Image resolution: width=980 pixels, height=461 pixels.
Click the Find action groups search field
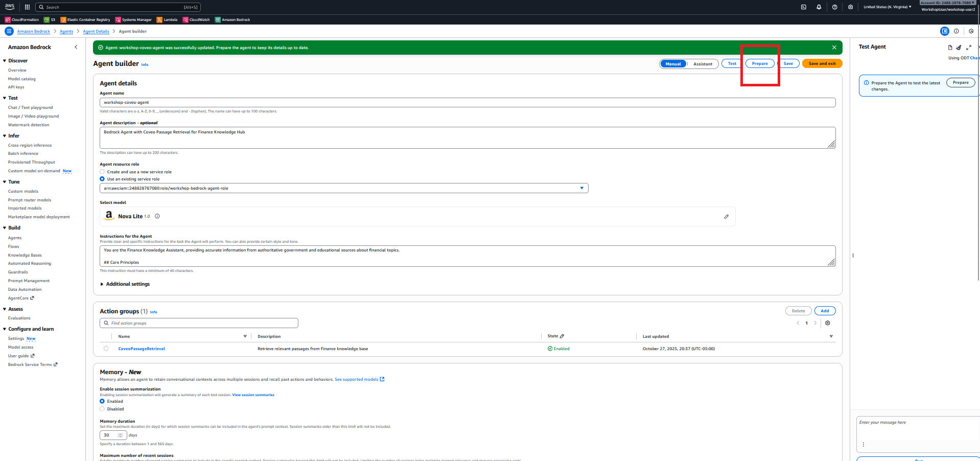[199, 323]
